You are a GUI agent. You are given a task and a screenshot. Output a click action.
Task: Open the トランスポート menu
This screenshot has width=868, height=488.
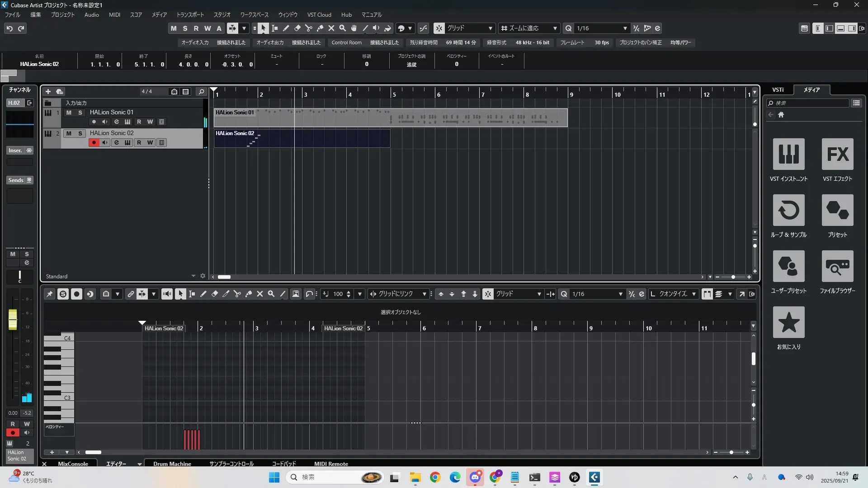pyautogui.click(x=190, y=15)
